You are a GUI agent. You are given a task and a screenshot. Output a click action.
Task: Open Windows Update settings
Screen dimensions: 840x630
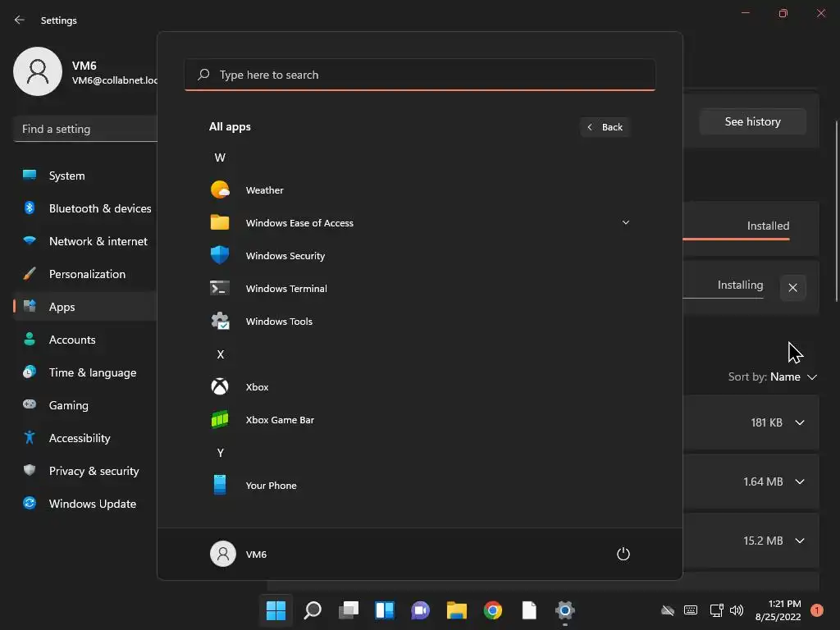coord(85,504)
